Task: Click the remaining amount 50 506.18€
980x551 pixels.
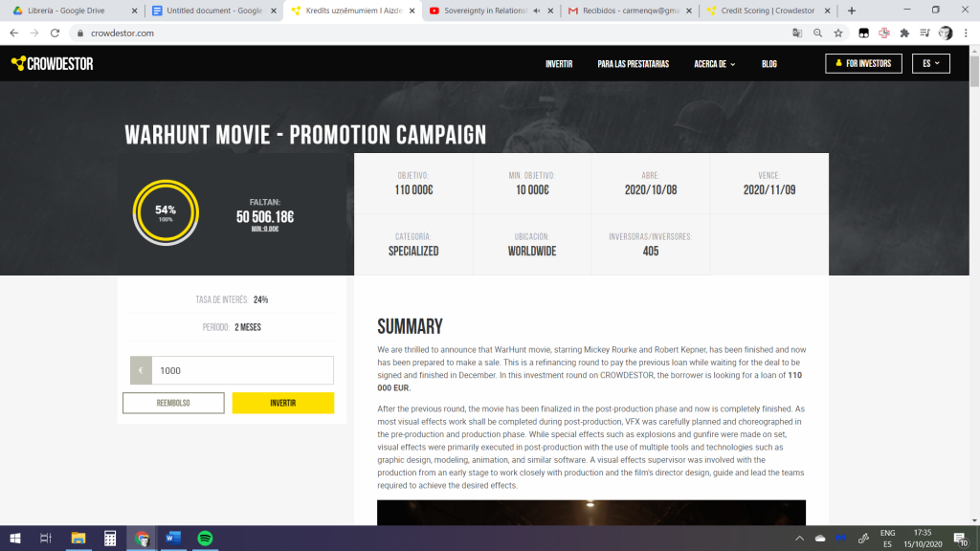Action: [x=265, y=217]
